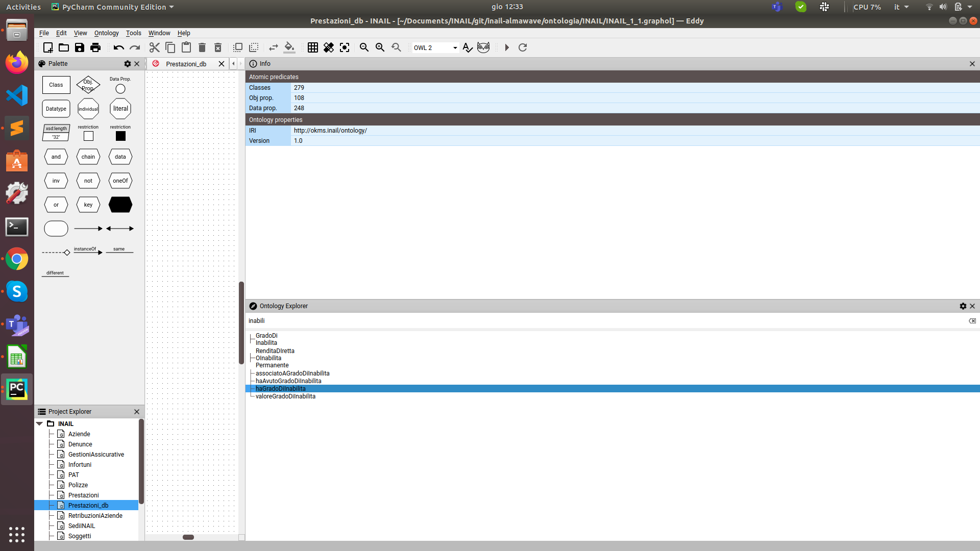
Task: Send selection to back icon
Action: point(254,47)
